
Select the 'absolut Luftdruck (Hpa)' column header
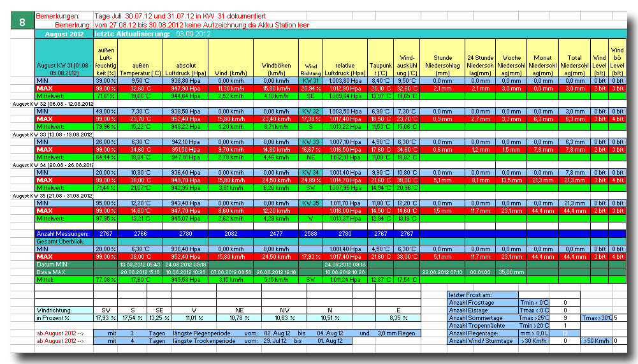coord(185,58)
